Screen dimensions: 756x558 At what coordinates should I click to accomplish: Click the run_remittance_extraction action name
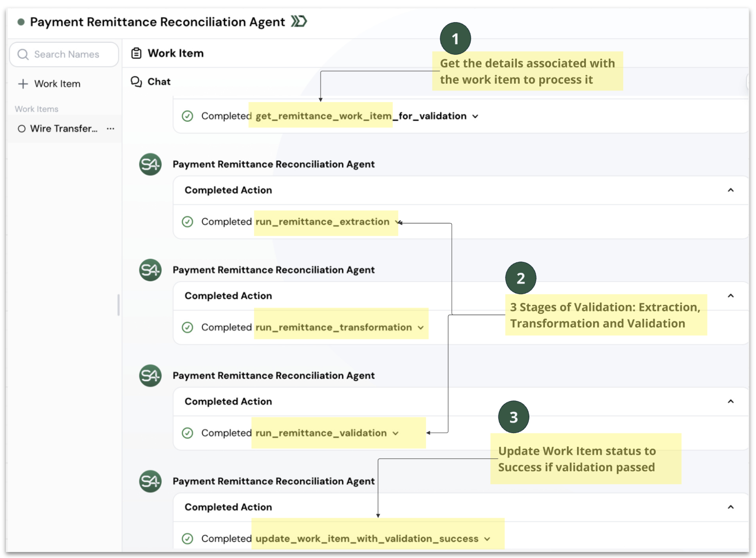[322, 222]
